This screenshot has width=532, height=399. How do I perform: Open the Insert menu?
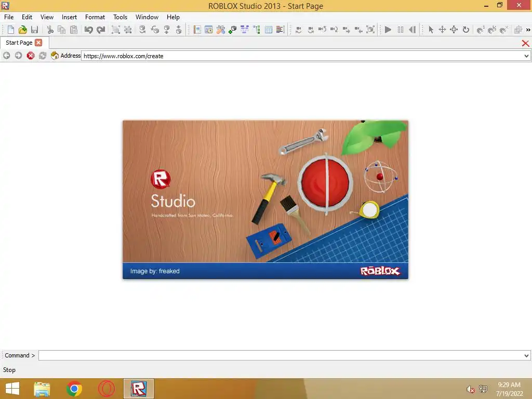[69, 17]
